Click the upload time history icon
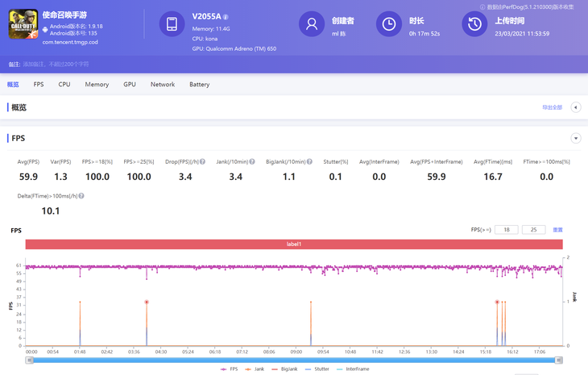Screen dimensions: 588x375 coord(474,24)
